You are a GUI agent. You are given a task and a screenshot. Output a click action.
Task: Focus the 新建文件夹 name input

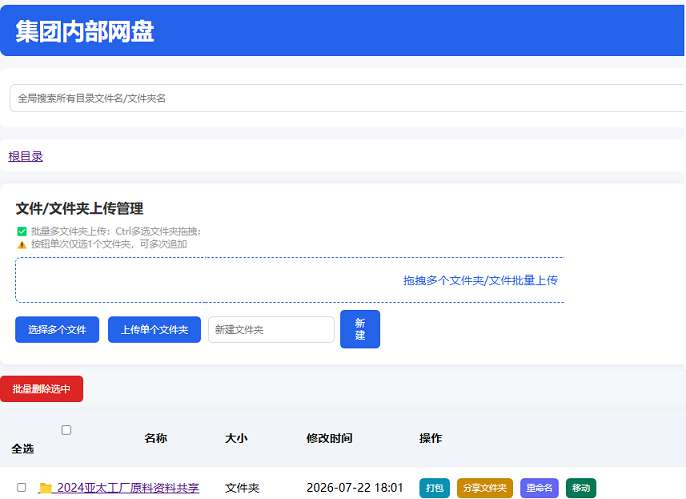271,329
